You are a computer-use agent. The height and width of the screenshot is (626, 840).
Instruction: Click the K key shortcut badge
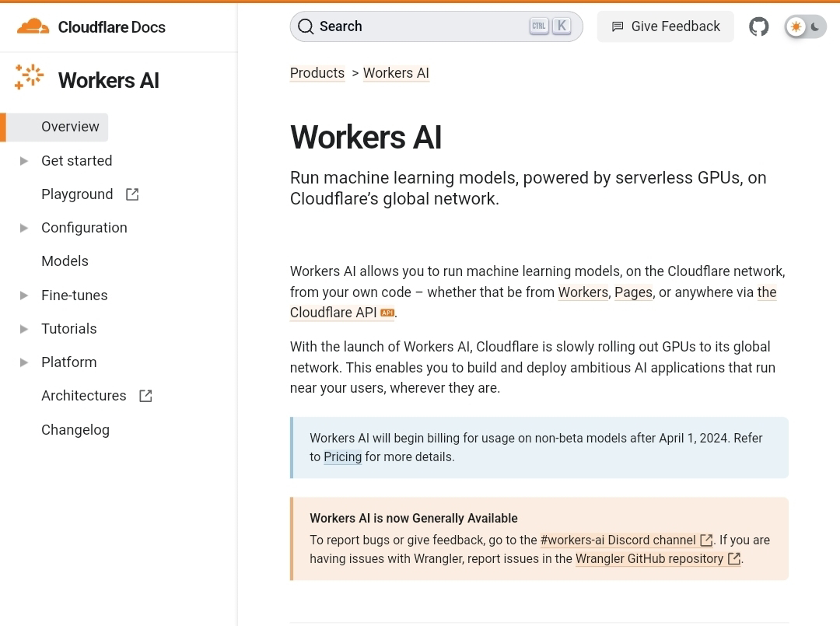(562, 26)
